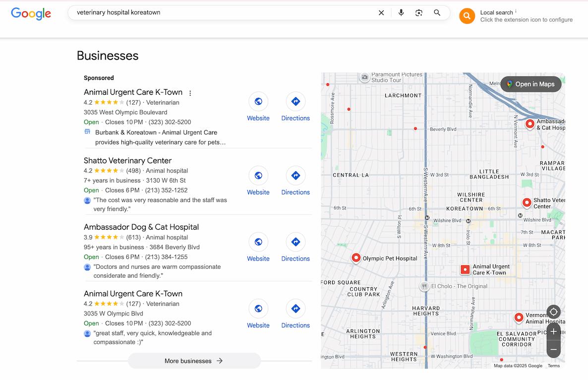Select the Olympic Pet Hospital map pin
This screenshot has width=588, height=380.
point(356,258)
